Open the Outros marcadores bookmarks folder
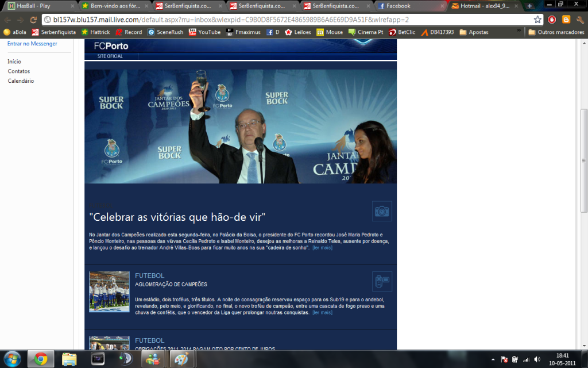The width and height of the screenshot is (588, 368). 556,32
